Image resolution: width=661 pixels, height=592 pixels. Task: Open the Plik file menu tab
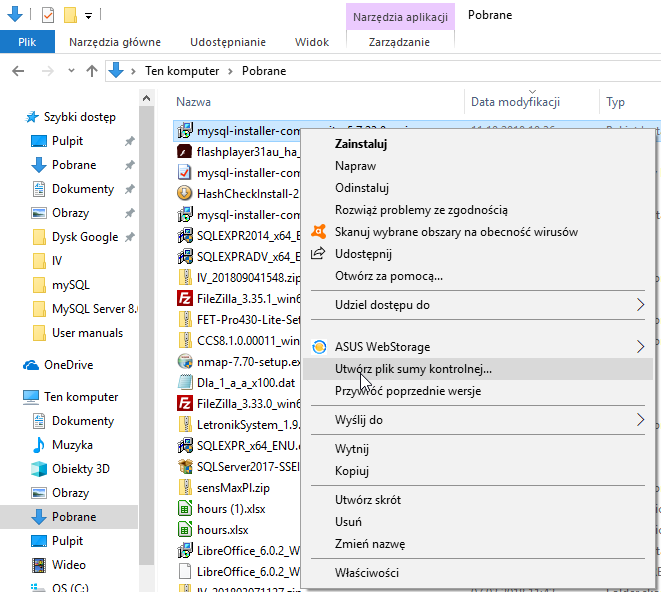pos(27,42)
